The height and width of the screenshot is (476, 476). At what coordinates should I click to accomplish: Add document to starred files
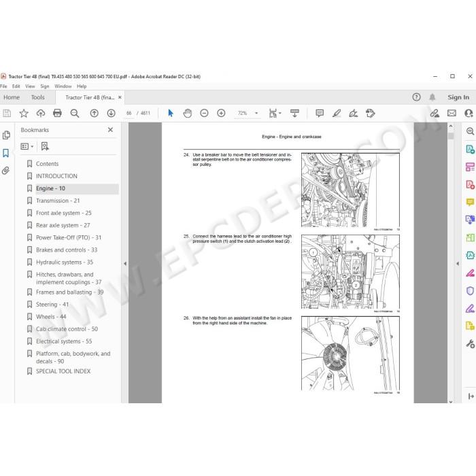(24, 114)
